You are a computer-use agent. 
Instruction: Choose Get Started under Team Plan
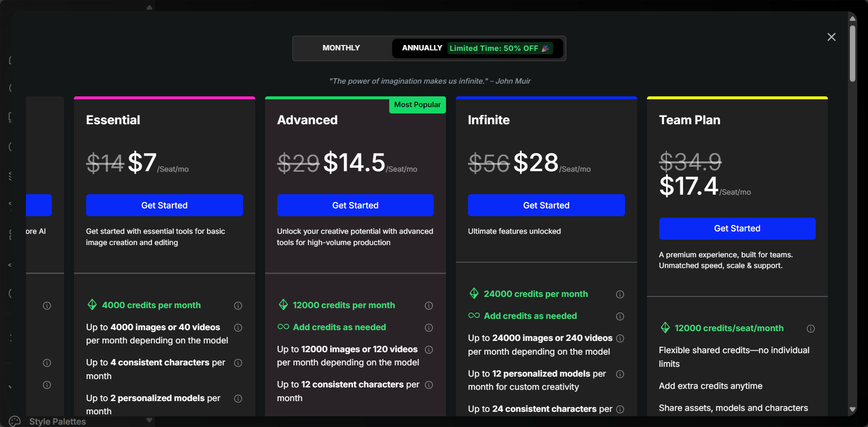(737, 228)
